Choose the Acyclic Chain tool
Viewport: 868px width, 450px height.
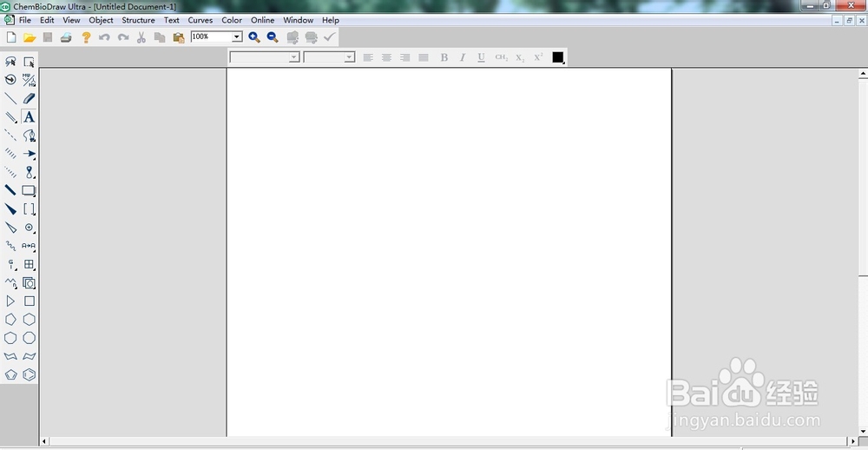(10, 282)
